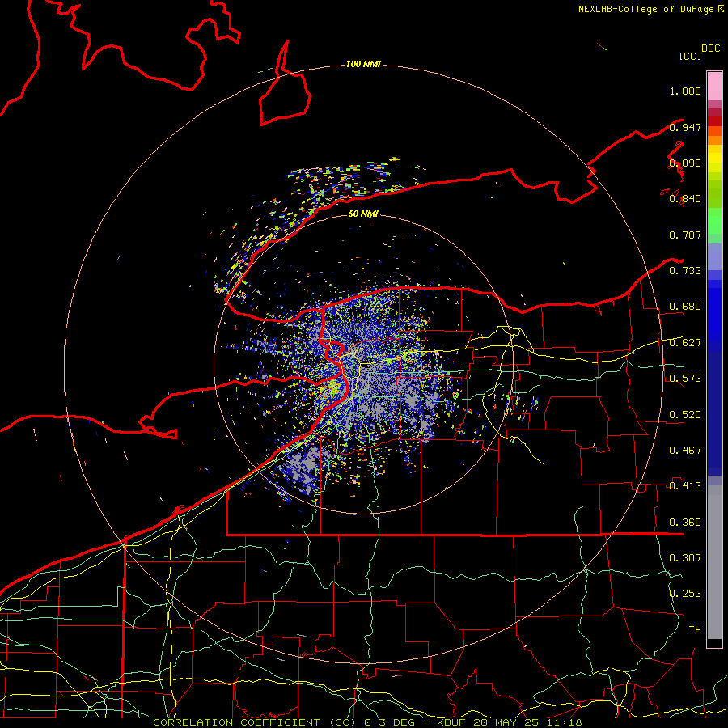The width and height of the screenshot is (728, 728).
Task: Click the 20 MAY 25 11:18 timestamp
Action: tap(527, 722)
